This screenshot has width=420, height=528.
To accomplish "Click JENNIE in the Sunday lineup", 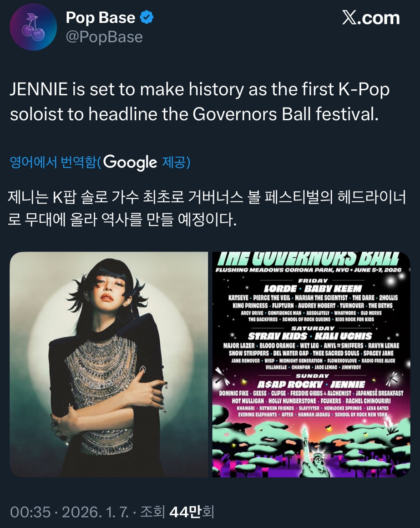I will 348,384.
